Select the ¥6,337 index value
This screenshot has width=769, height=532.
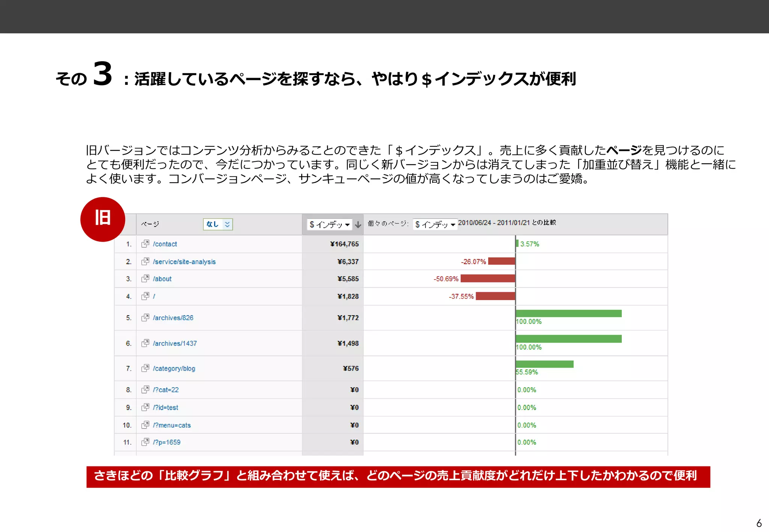point(348,262)
